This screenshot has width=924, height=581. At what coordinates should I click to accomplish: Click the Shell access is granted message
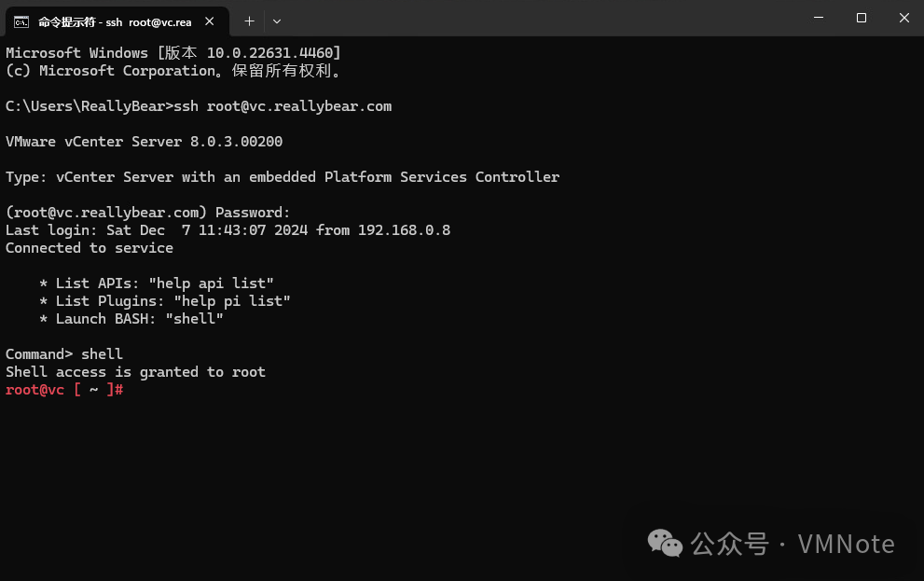[x=135, y=372]
